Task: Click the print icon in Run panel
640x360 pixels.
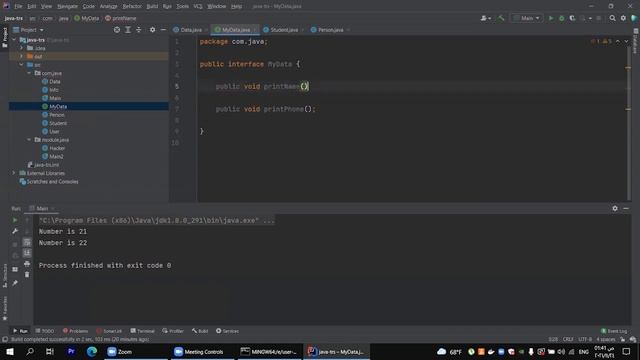Action: [27, 264]
